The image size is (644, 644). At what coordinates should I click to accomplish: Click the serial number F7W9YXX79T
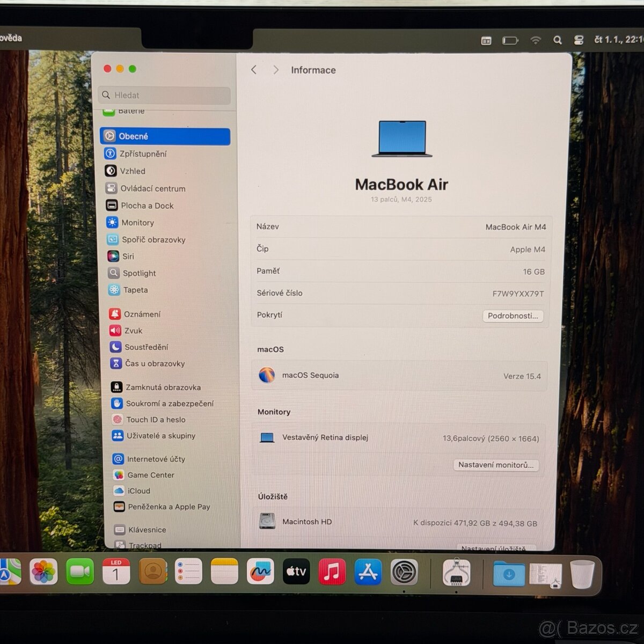pyautogui.click(x=518, y=294)
